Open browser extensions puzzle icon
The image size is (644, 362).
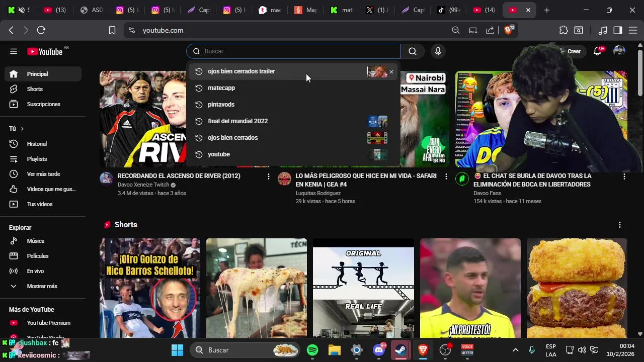tap(563, 30)
